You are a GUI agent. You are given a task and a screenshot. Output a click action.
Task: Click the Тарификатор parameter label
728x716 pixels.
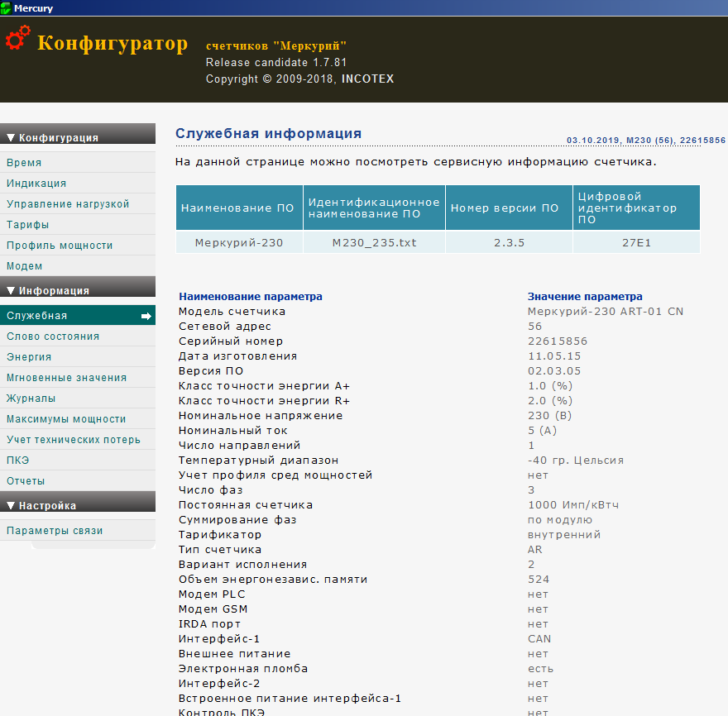(220, 535)
